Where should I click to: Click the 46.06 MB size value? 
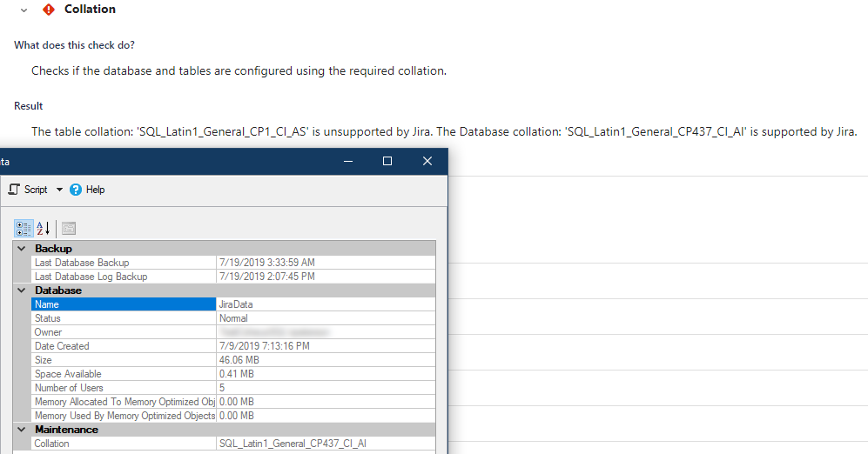pyautogui.click(x=239, y=359)
